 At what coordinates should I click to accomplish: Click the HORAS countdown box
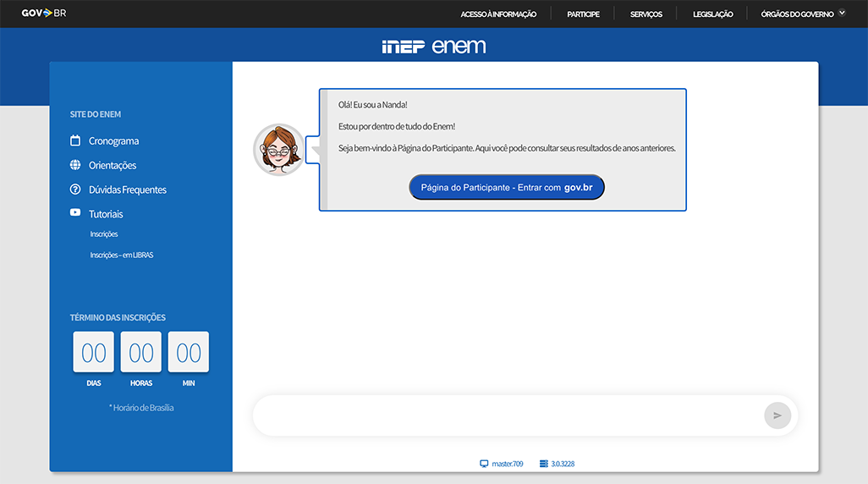[141, 352]
